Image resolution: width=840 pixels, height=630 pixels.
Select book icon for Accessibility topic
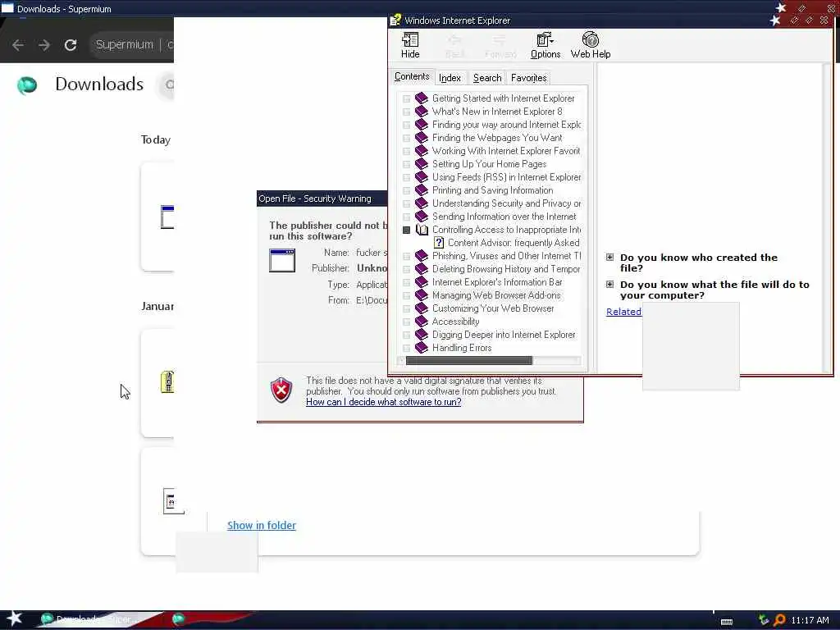click(x=422, y=322)
